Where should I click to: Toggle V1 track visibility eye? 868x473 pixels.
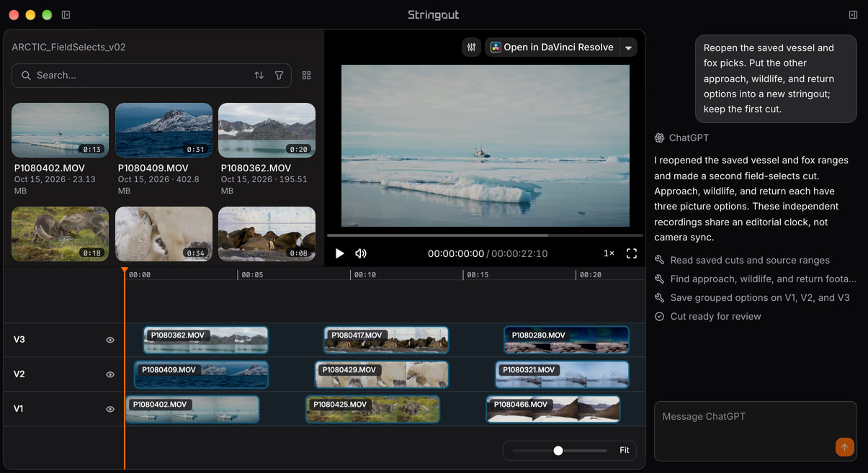(110, 409)
